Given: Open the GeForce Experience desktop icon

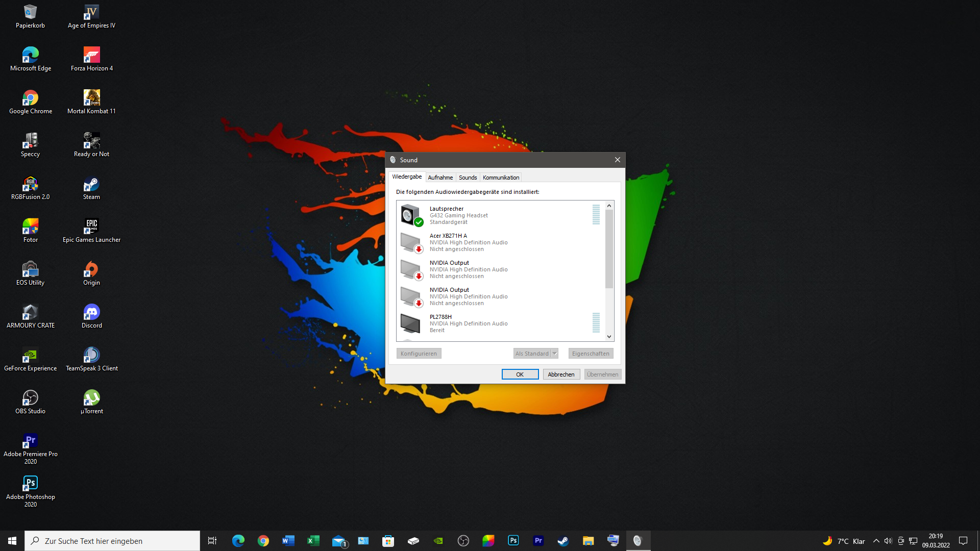Looking at the screenshot, I should (30, 359).
